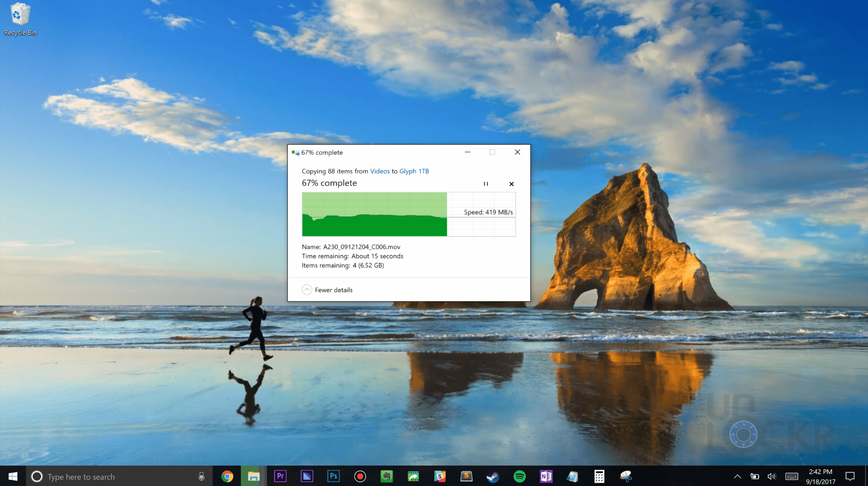Launch Adobe Premiere Pro from taskbar

[x=280, y=476]
